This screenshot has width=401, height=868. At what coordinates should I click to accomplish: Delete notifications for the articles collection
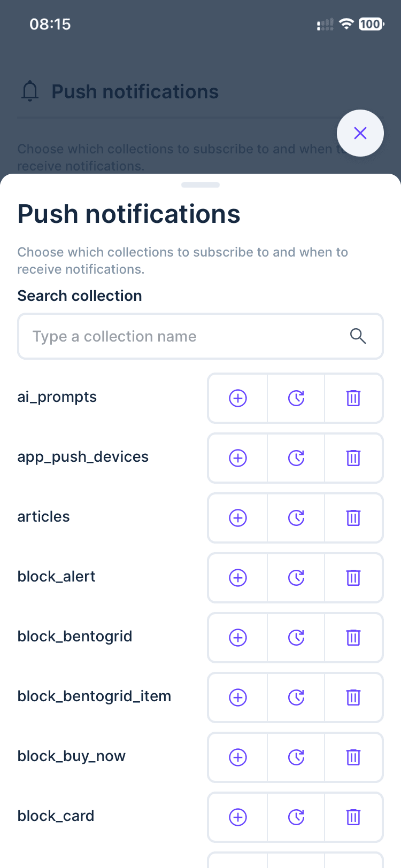click(x=353, y=518)
